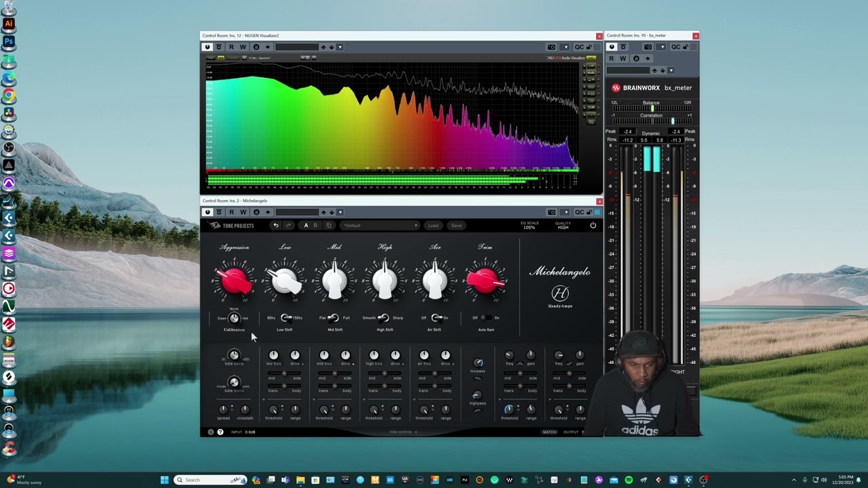Click the Aggression red knob
This screenshot has height=488, width=868.
coord(235,281)
